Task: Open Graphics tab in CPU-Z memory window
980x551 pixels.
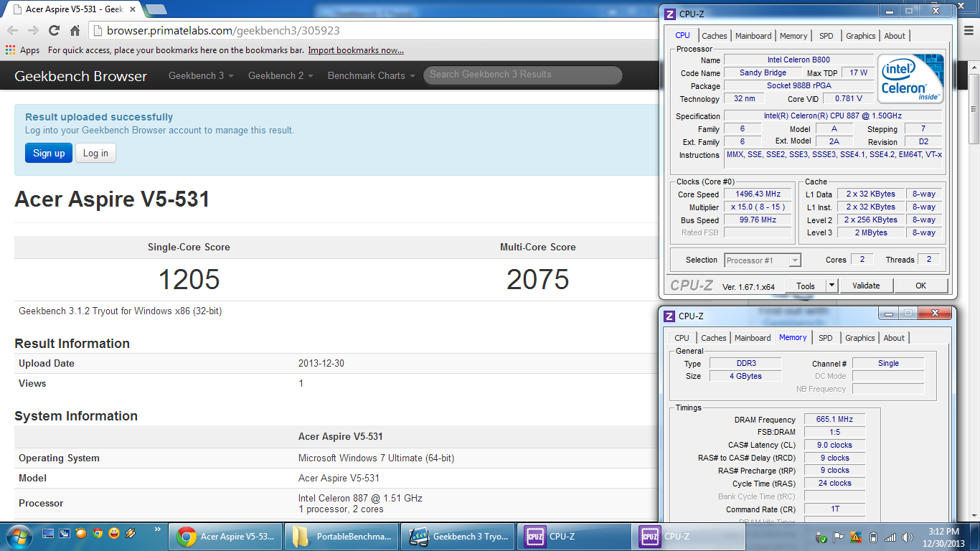Action: click(859, 338)
